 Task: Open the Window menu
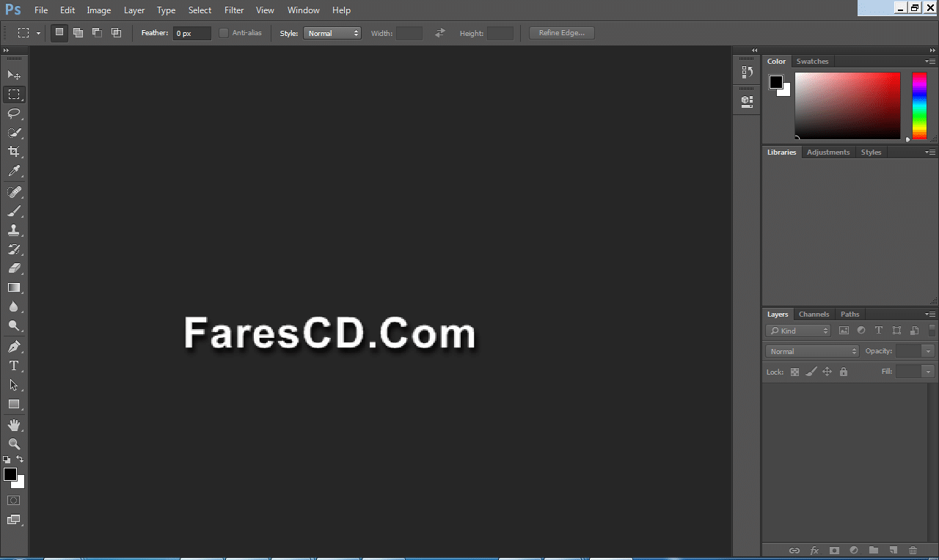point(304,10)
